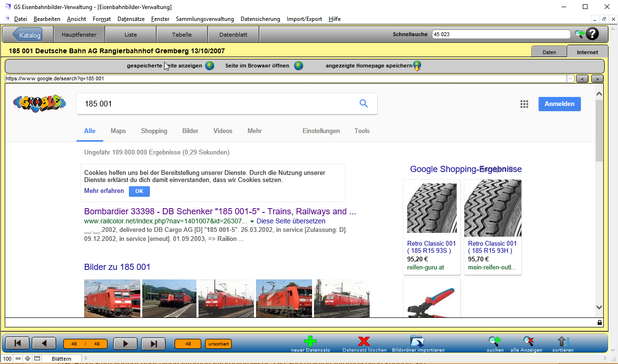Open the Sammlungsverwaltung menu
The height and width of the screenshot is (364, 618).
click(205, 19)
